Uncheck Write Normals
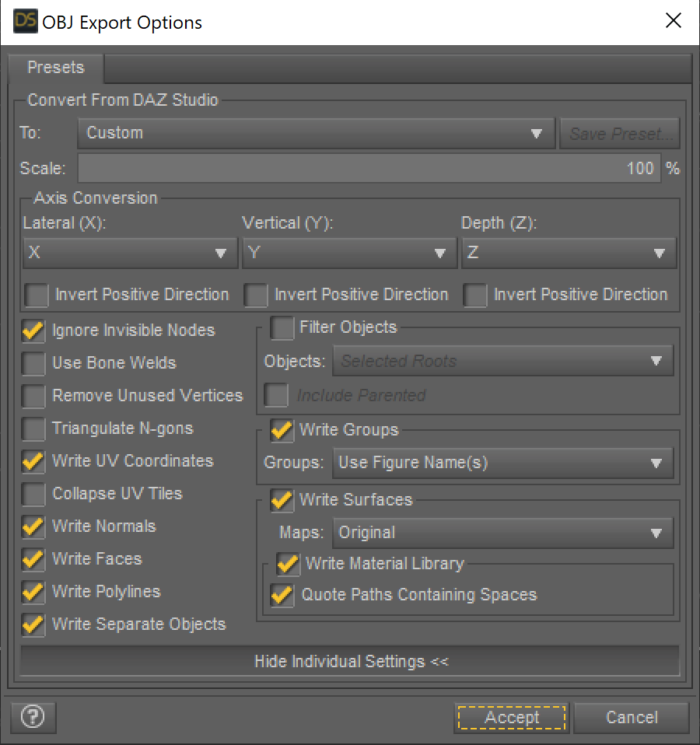 (33, 527)
